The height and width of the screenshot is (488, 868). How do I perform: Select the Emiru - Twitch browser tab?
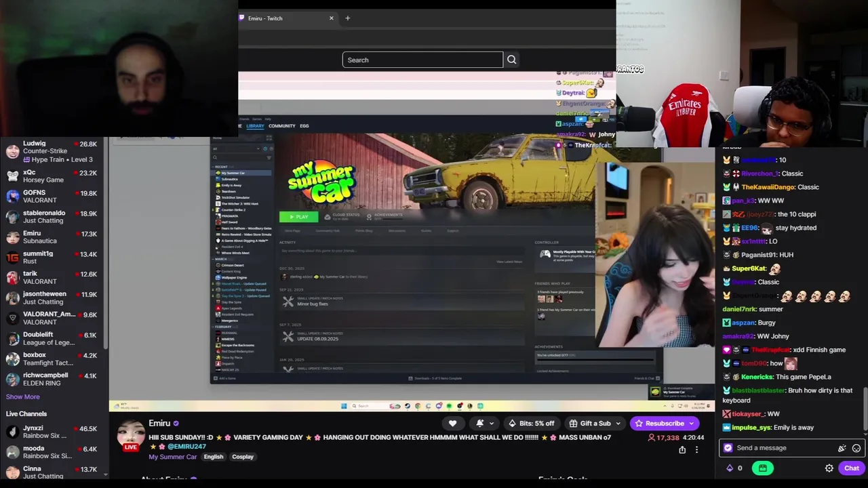287,18
